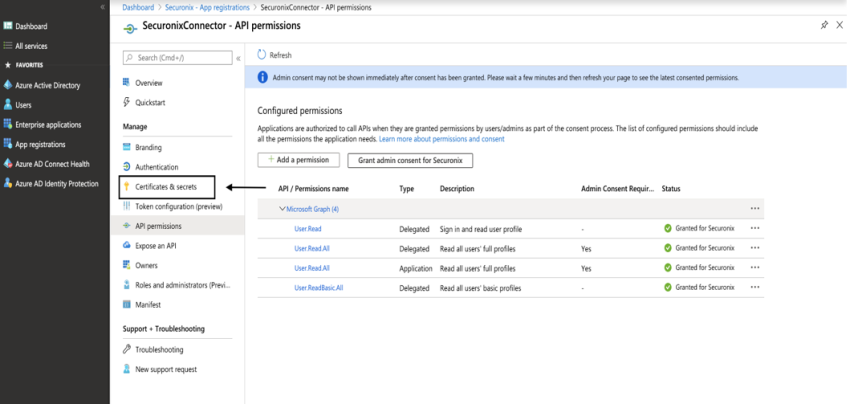Click Grant admin consent for Securonix
850x404 pixels.
(409, 160)
